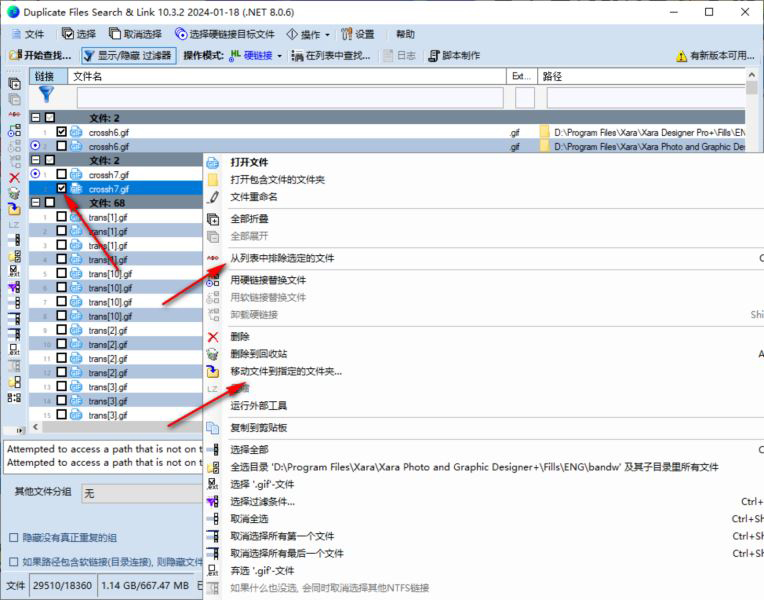Choose 取消选择所有第一个文件 menu entry
Image resolution: width=764 pixels, height=600 pixels.
pos(282,536)
